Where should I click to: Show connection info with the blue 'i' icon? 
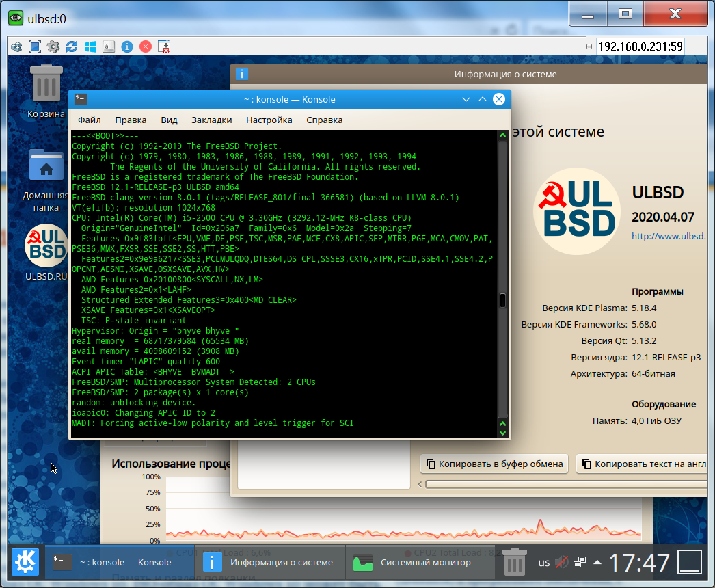(126, 46)
